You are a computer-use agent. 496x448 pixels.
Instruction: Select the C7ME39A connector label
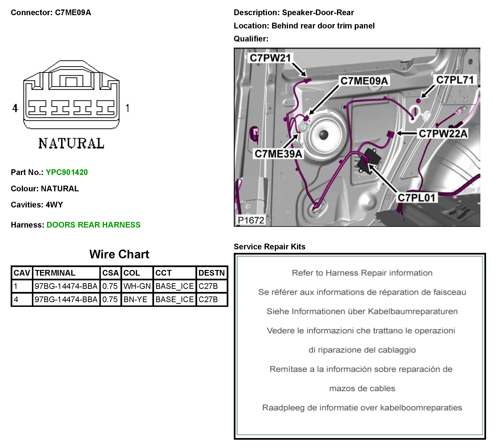point(278,154)
